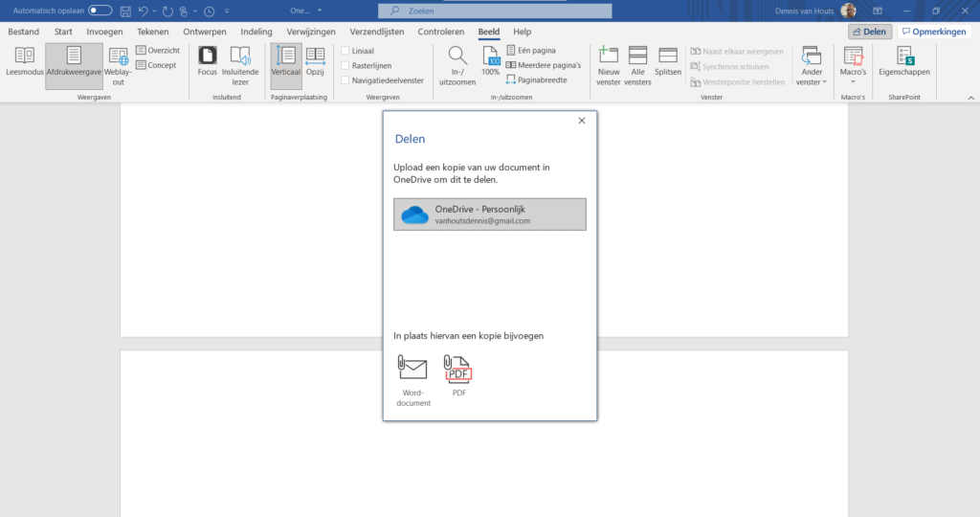
Task: Enable the Rasterlijnen checkbox
Action: 345,66
